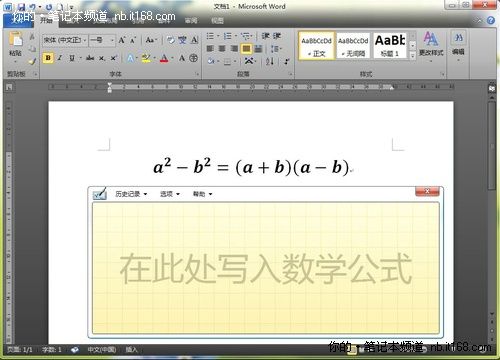Click the Redo icon in quick access toolbar
Viewport: 500px width, 360px height.
pyautogui.click(x=49, y=7)
